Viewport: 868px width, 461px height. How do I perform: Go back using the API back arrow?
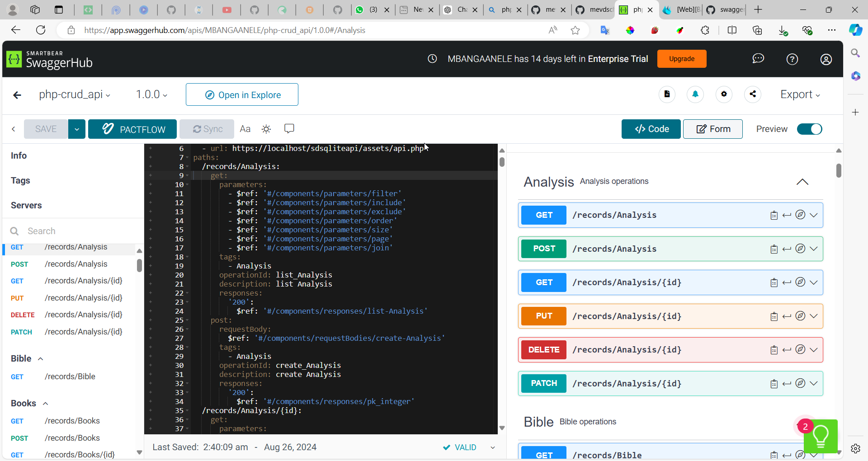[17, 95]
